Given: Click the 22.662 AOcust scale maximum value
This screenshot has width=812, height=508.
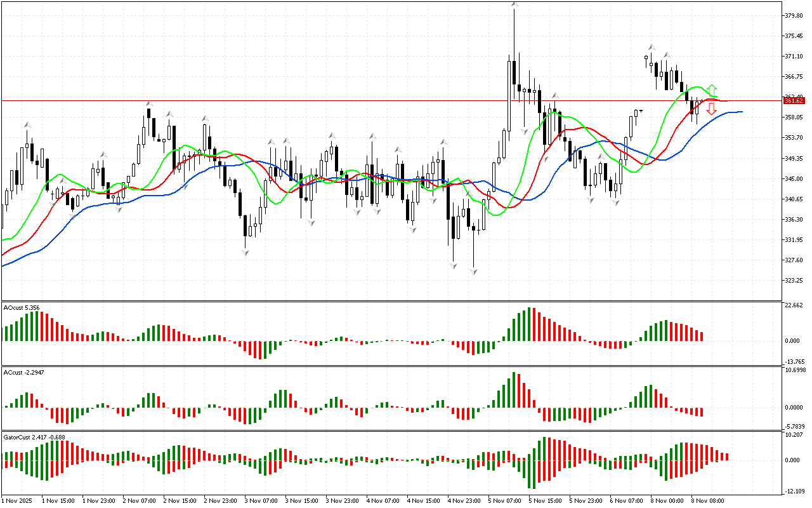Looking at the screenshot, I should (x=794, y=305).
